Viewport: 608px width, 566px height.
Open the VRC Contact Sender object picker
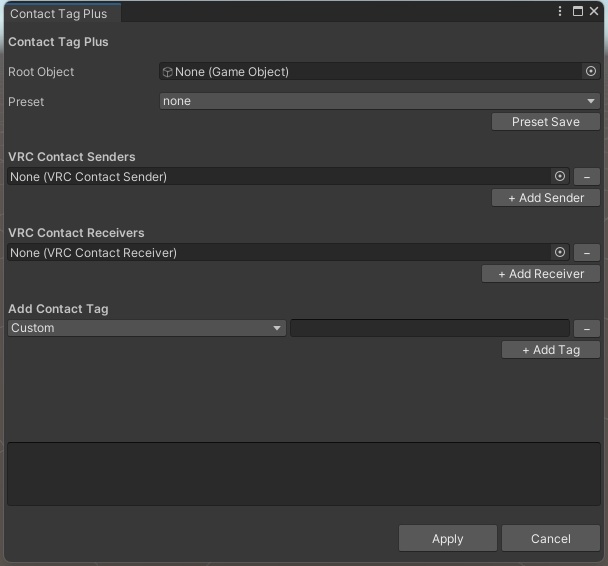[x=560, y=176]
